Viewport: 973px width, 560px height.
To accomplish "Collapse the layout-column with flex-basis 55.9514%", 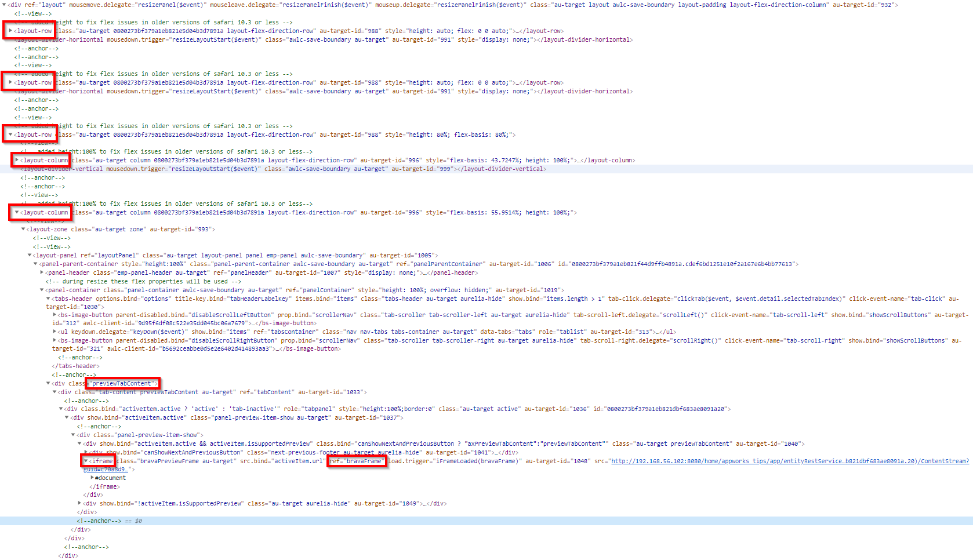I will 17,212.
